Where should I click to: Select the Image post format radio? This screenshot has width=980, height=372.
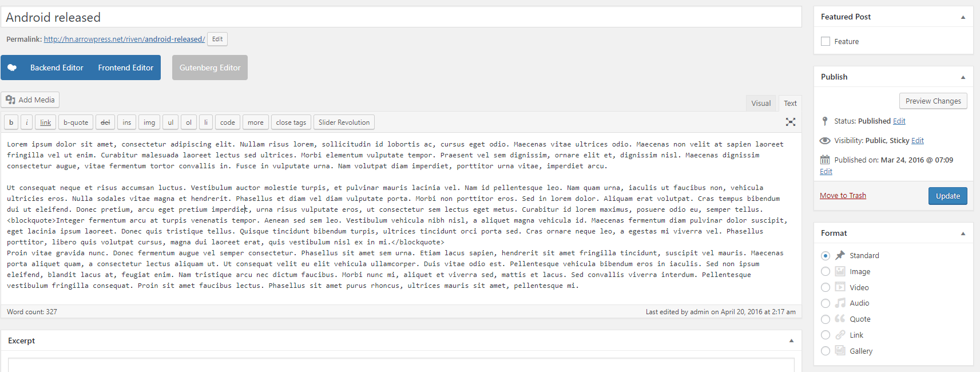[x=826, y=271]
